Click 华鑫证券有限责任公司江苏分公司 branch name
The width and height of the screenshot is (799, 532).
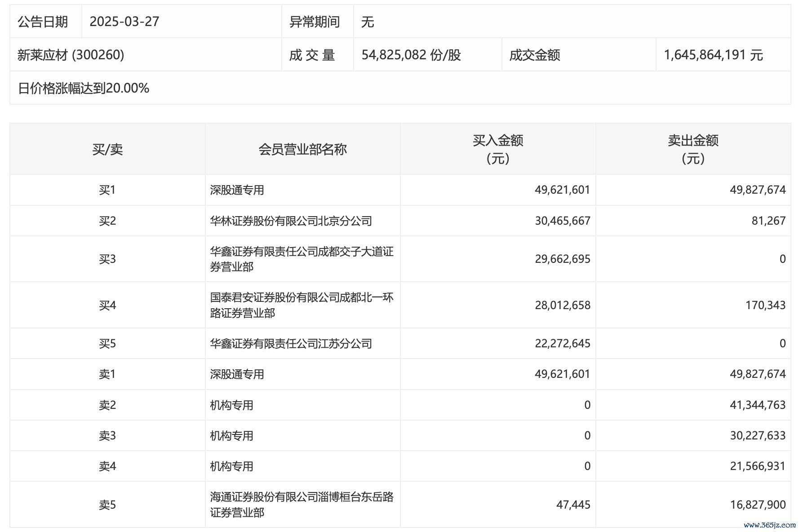click(291, 344)
